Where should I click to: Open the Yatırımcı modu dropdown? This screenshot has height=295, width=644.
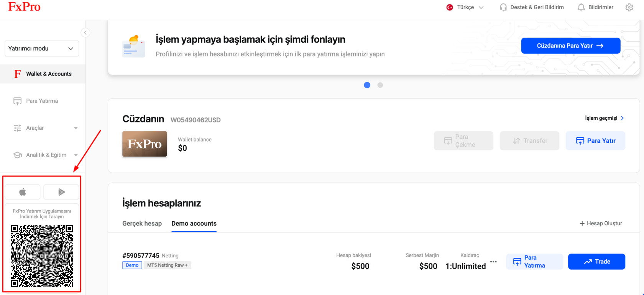point(42,48)
